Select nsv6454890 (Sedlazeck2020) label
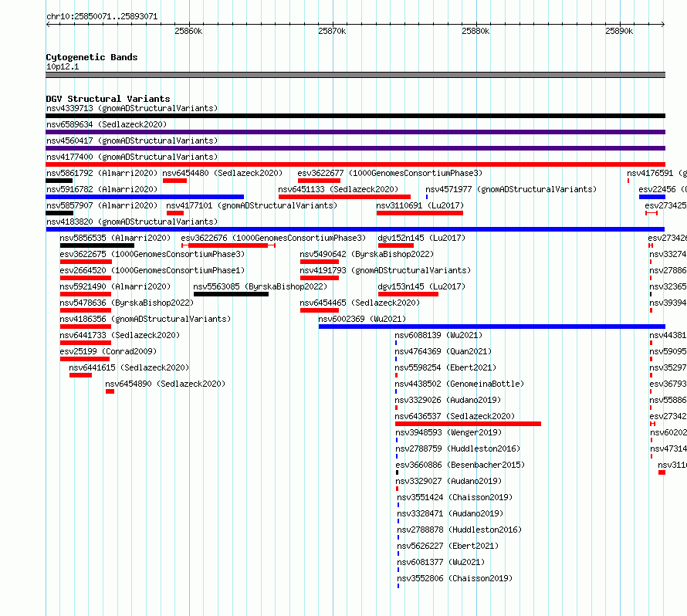 [x=165, y=384]
